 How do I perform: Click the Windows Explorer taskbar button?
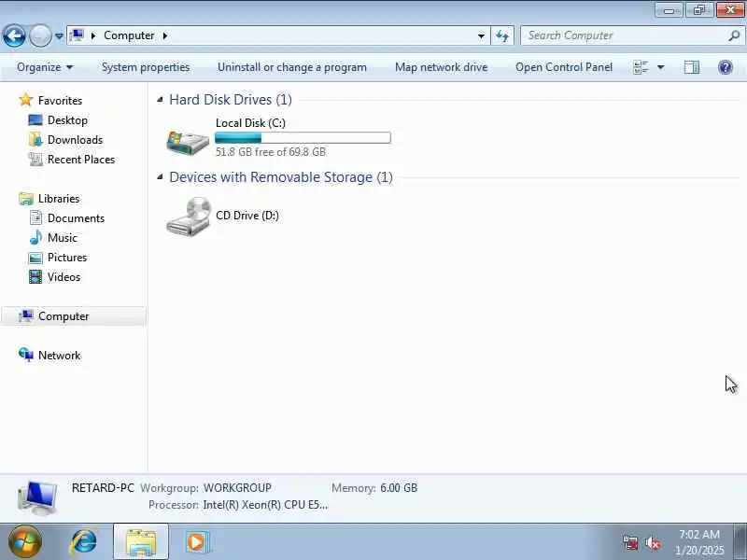(x=141, y=542)
